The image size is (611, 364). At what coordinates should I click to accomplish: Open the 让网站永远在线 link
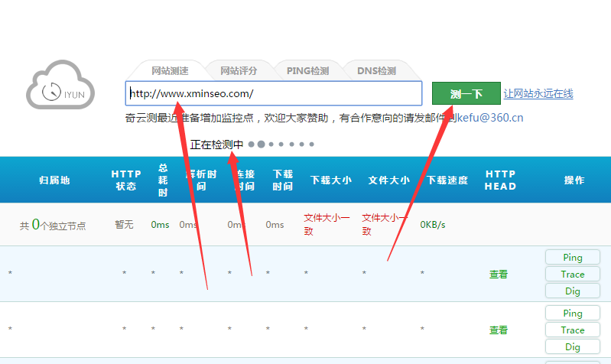pos(538,93)
